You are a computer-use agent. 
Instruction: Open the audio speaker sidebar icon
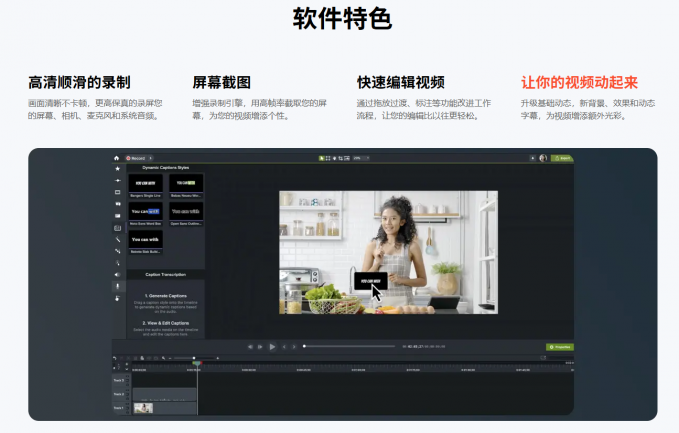[117, 275]
